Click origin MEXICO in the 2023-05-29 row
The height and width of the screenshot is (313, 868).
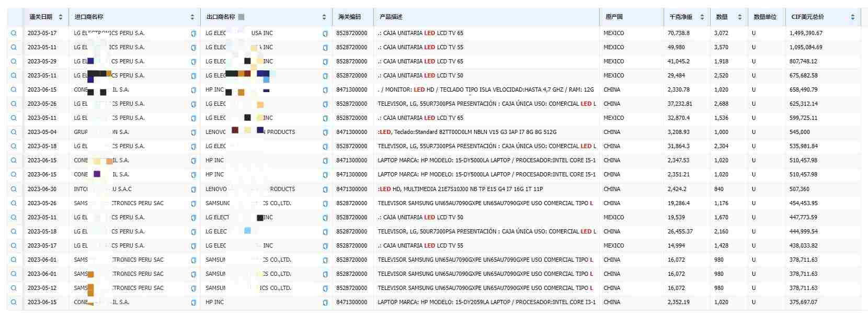pos(614,61)
